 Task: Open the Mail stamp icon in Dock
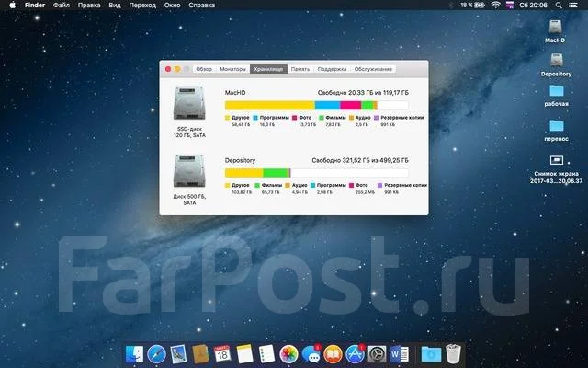pyautogui.click(x=178, y=353)
